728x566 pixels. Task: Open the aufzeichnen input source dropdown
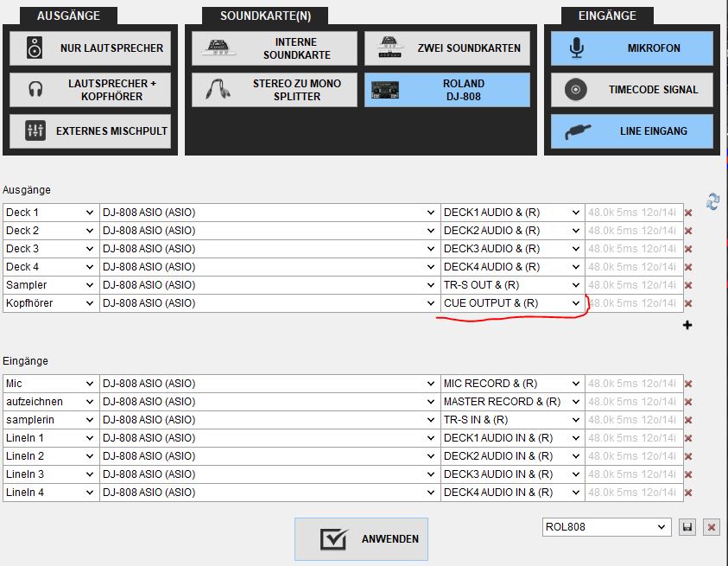click(51, 402)
